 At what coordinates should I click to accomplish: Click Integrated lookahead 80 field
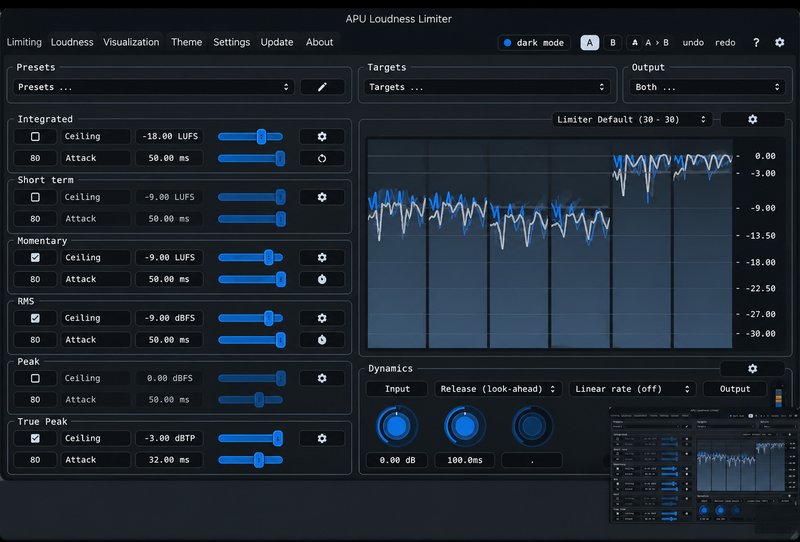pos(35,158)
